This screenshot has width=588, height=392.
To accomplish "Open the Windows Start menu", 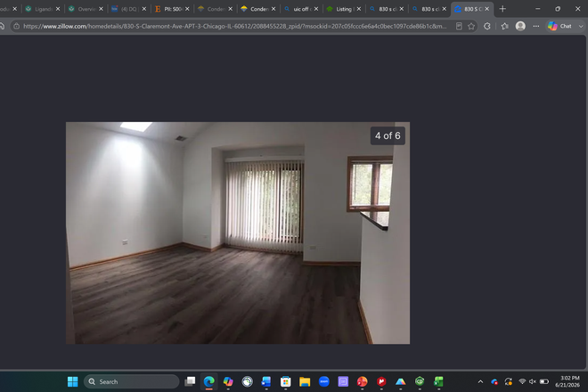I will tap(72, 381).
